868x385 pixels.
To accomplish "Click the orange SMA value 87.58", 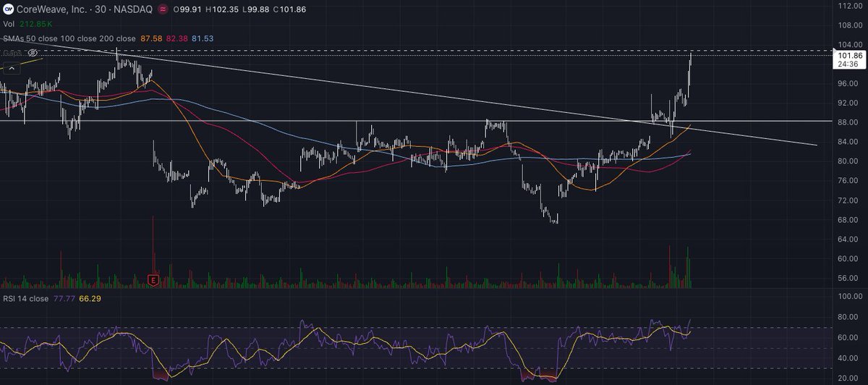I will tap(151, 38).
